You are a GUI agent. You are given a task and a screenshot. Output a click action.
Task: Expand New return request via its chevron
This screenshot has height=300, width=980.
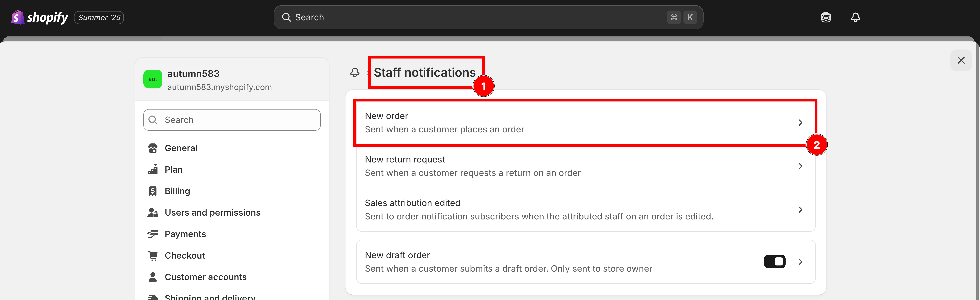[x=800, y=166]
